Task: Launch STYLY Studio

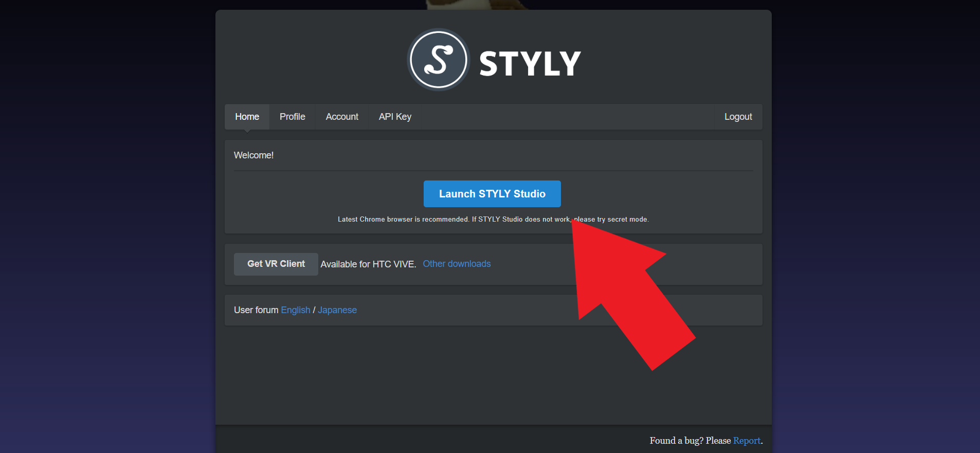Action: pyautogui.click(x=492, y=194)
